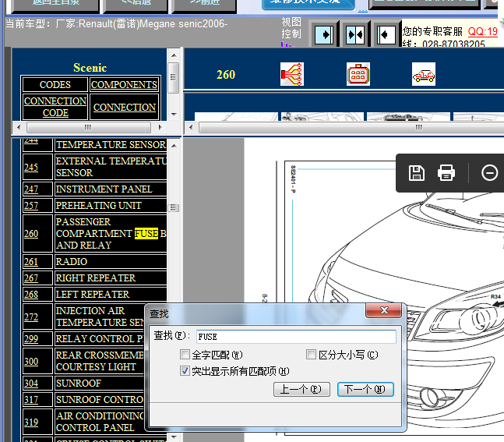Viewport: 504px width, 442px height.
Task: Open component code 260 link
Action: click(x=31, y=234)
